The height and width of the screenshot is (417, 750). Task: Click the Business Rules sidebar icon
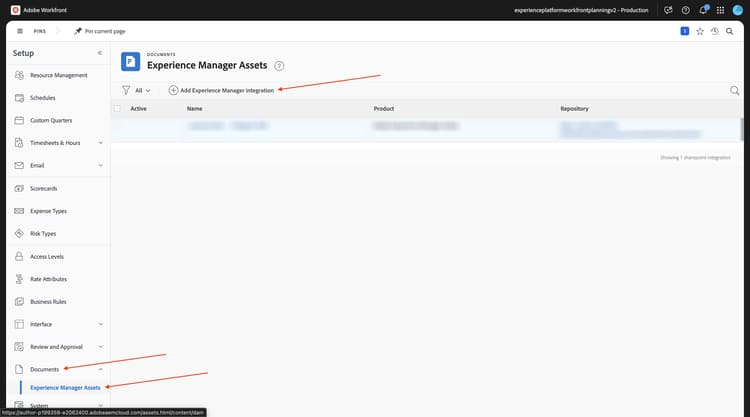(x=19, y=302)
